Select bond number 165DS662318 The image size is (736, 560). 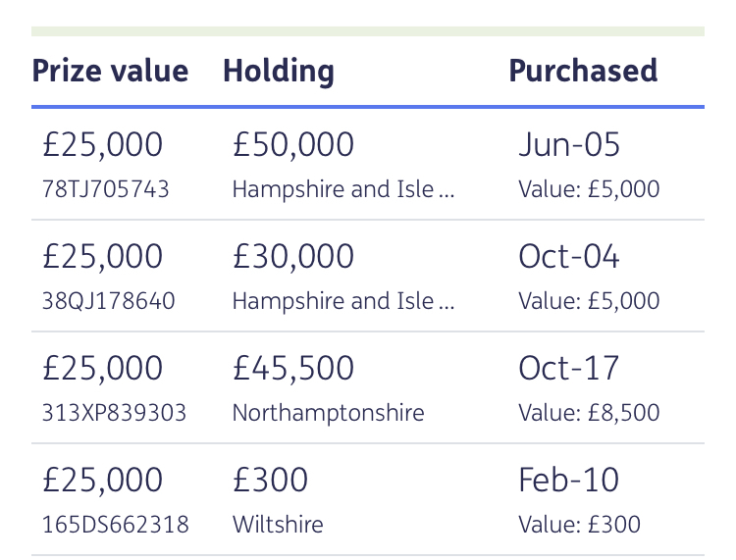tap(116, 525)
